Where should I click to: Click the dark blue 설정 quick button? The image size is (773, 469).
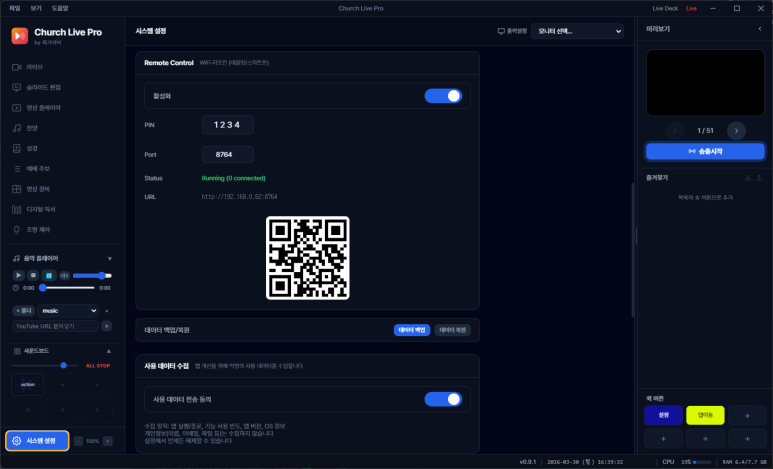(664, 415)
